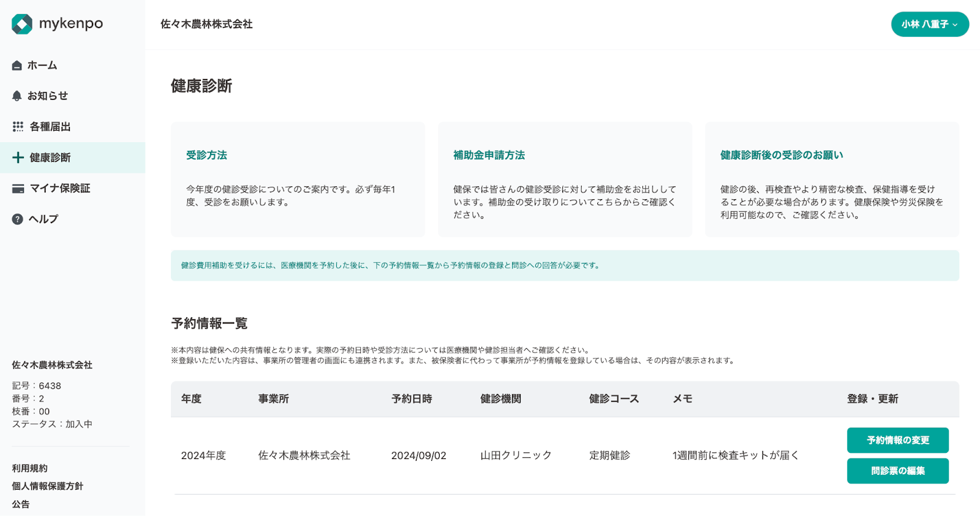Open the 利用規約 link
This screenshot has height=516, width=980.
29,468
